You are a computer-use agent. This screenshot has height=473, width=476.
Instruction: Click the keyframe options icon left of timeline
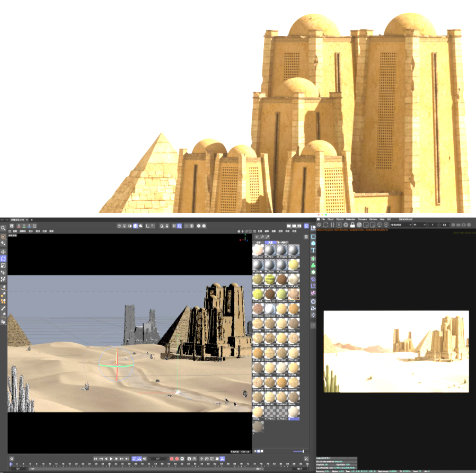(12, 459)
